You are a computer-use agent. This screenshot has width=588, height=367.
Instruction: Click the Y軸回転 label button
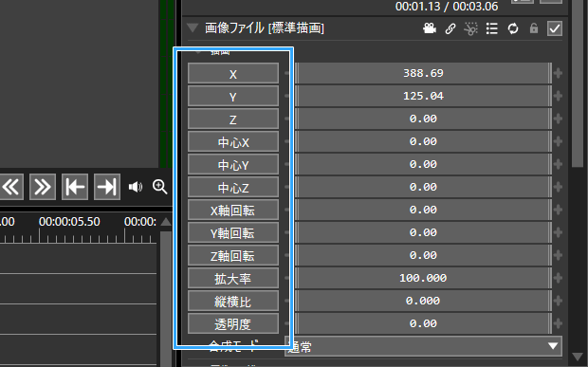233,232
